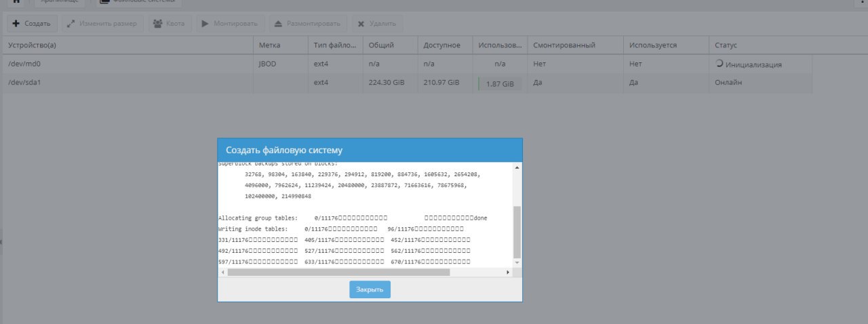Click n/a in the Доступное column

tap(429, 64)
